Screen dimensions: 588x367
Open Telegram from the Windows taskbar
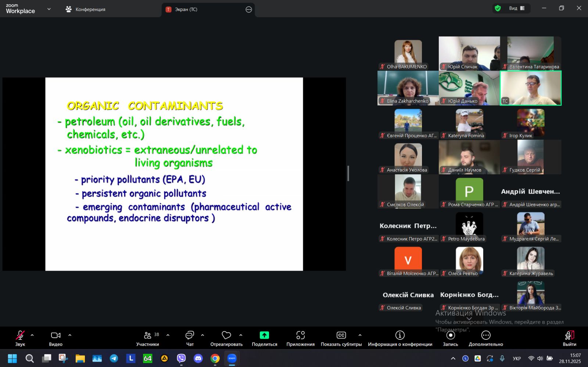click(x=114, y=358)
